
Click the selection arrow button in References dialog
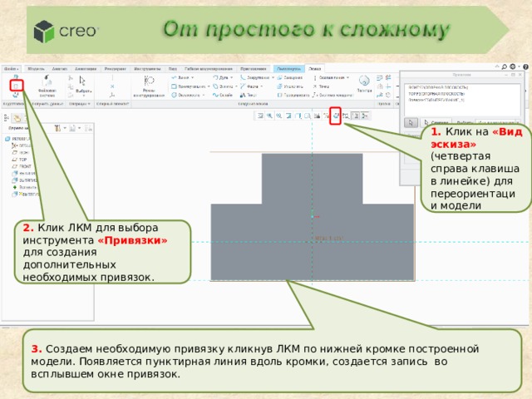[x=411, y=122]
